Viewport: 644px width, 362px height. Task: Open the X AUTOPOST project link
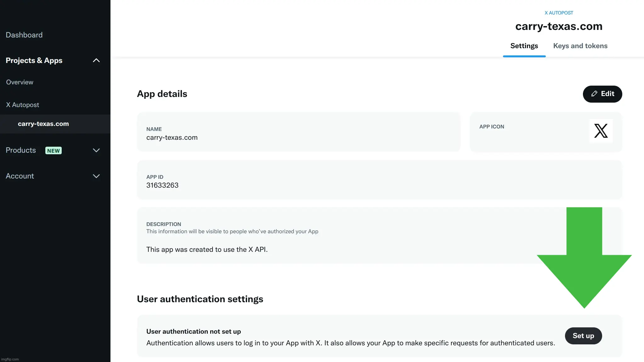tap(559, 13)
